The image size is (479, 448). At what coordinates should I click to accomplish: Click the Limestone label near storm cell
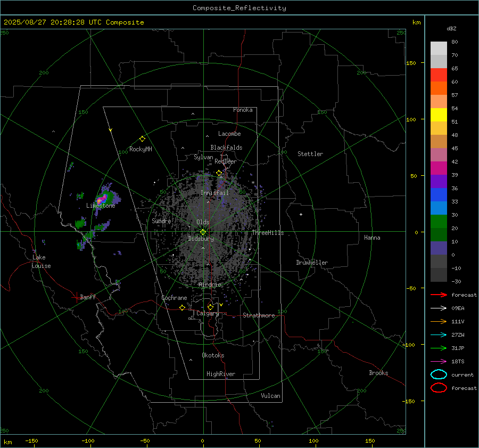click(101, 206)
